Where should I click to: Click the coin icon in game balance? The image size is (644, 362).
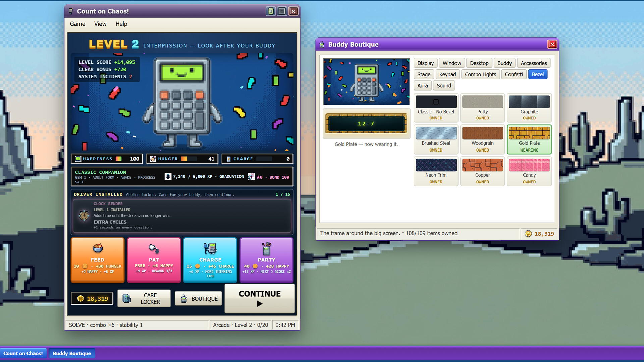pyautogui.click(x=80, y=298)
